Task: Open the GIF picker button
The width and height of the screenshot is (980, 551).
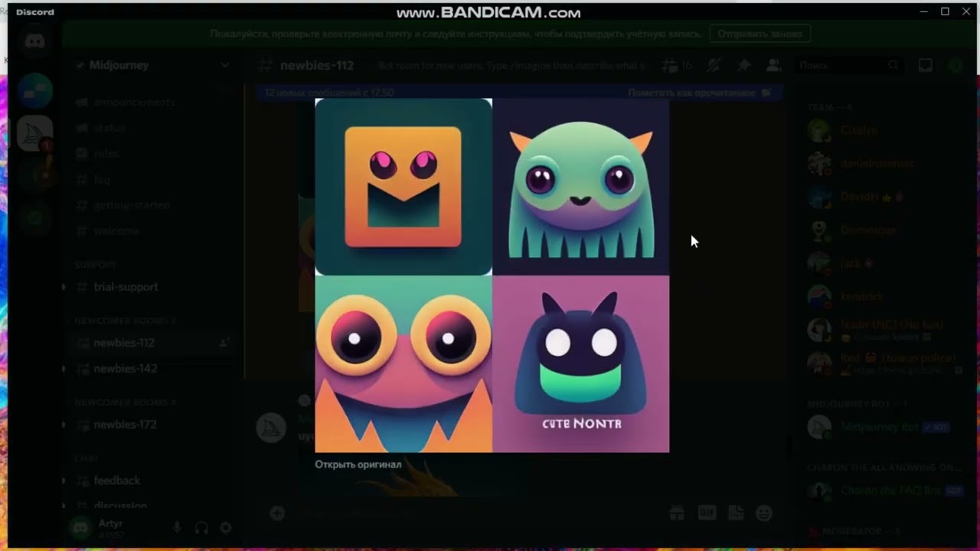Action: click(x=707, y=514)
